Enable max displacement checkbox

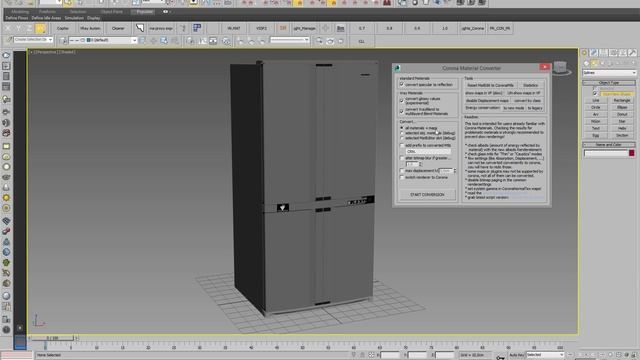pyautogui.click(x=402, y=171)
